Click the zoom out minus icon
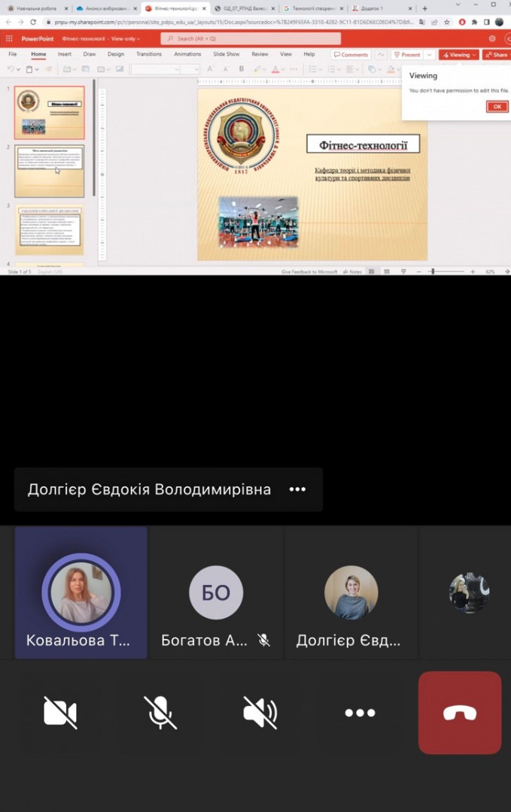 pos(418,271)
